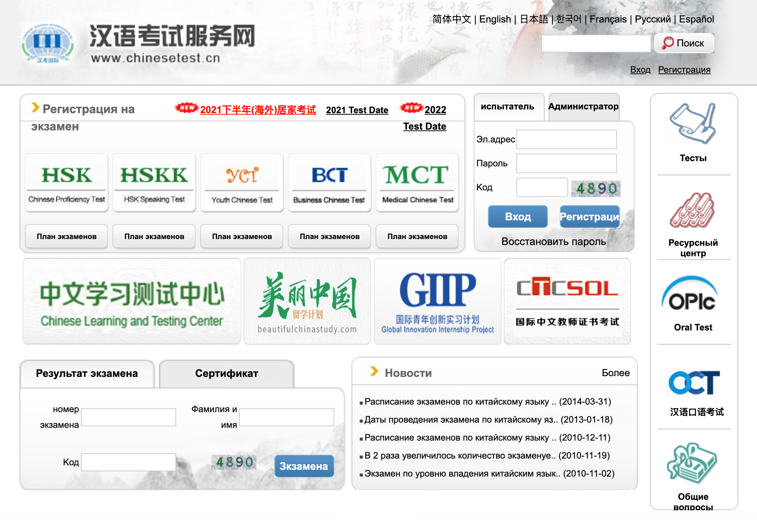The height and width of the screenshot is (532, 757).
Task: Click the exam result captcha image 4890
Action: (x=234, y=462)
